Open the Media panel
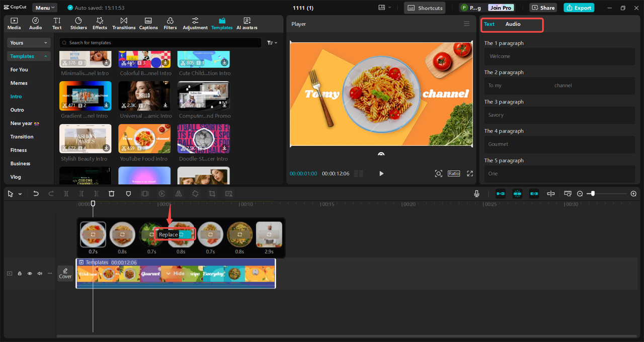644x342 pixels. tap(14, 23)
